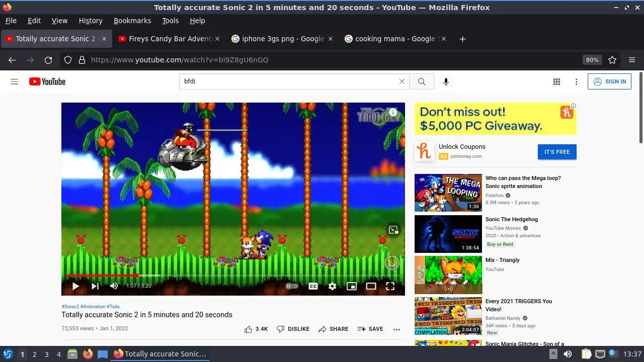Open YouTube apps grid icon
The width and height of the screenshot is (644, 362).
coord(556,81)
